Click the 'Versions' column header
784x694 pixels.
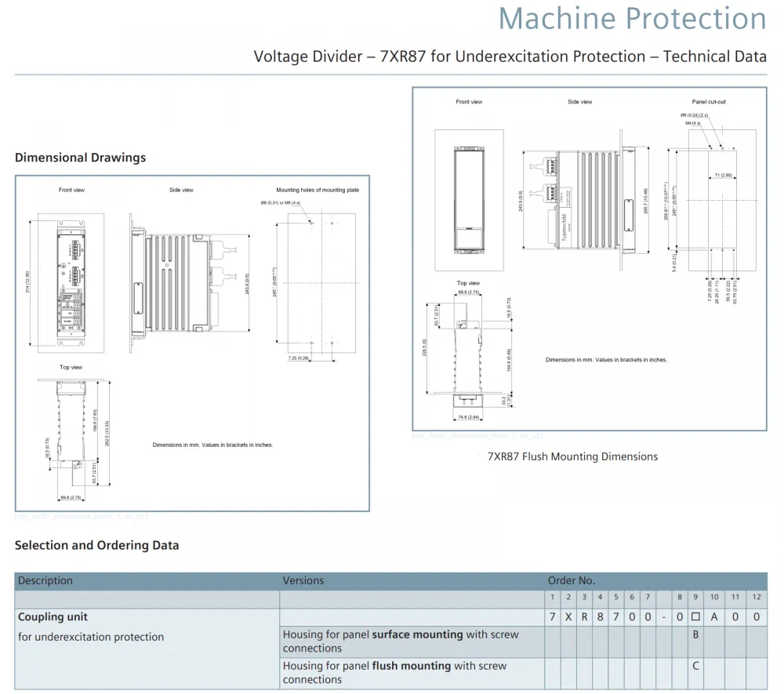(x=303, y=580)
